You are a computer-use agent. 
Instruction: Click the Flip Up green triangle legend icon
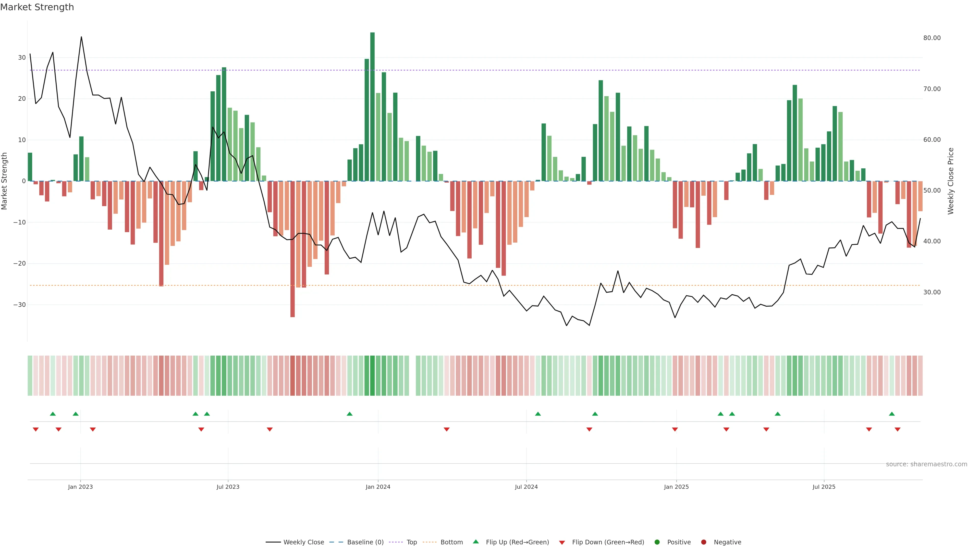[475, 542]
